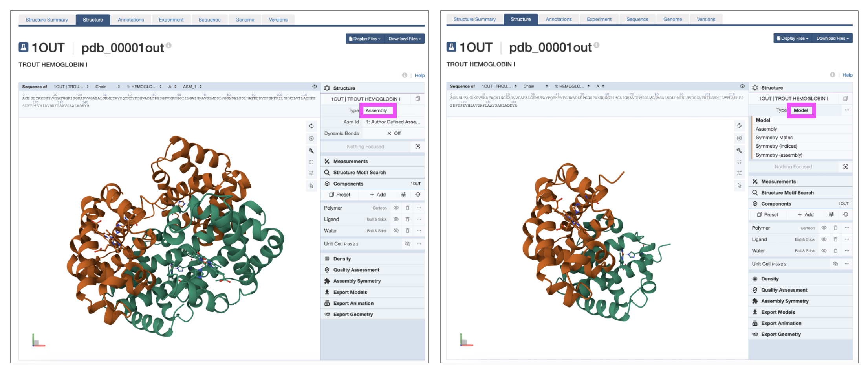The image size is (868, 372).
Task: Click reset camera icon in left viewer
Action: (x=311, y=126)
